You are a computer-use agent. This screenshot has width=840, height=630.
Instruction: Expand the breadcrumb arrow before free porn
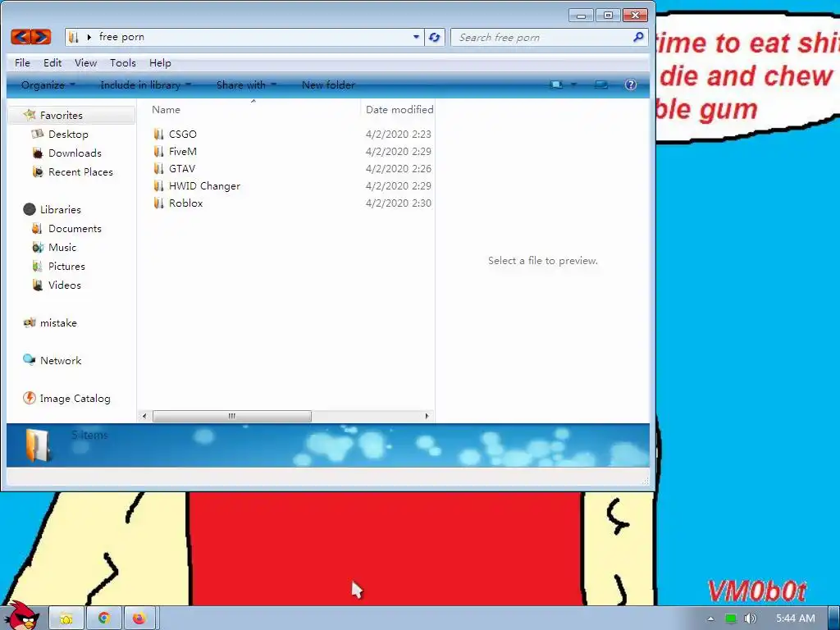(x=89, y=37)
